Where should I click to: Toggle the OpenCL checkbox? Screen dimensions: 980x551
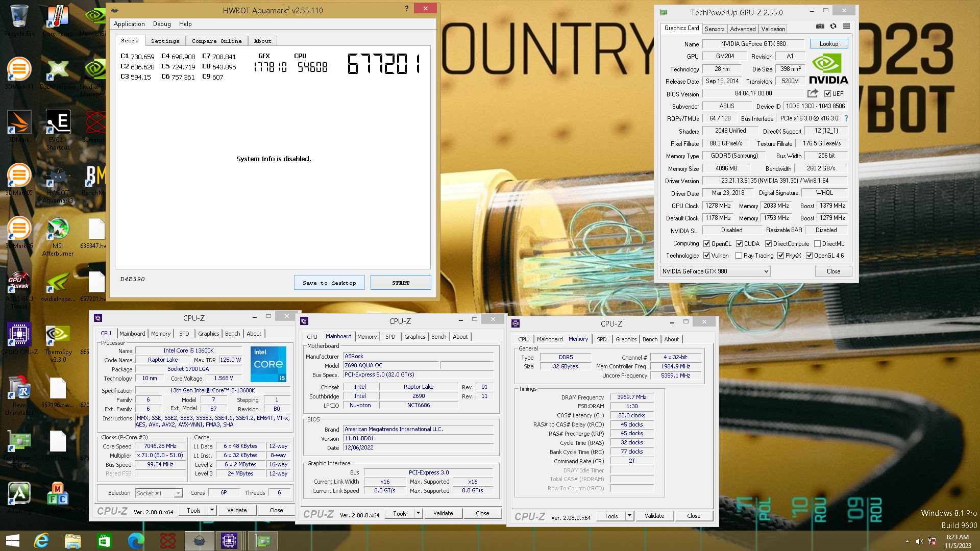(x=706, y=243)
